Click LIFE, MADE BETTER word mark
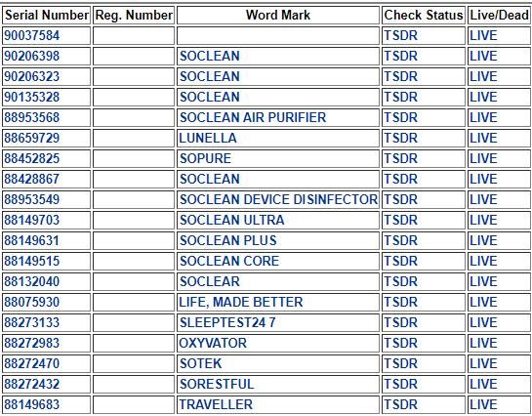 [x=241, y=302]
